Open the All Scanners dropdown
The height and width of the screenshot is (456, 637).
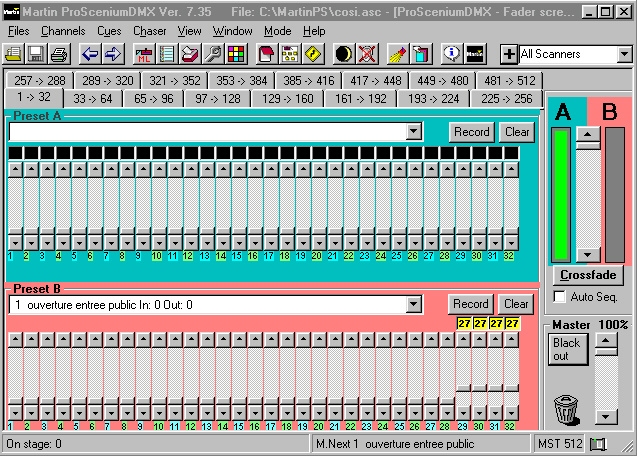(x=624, y=54)
